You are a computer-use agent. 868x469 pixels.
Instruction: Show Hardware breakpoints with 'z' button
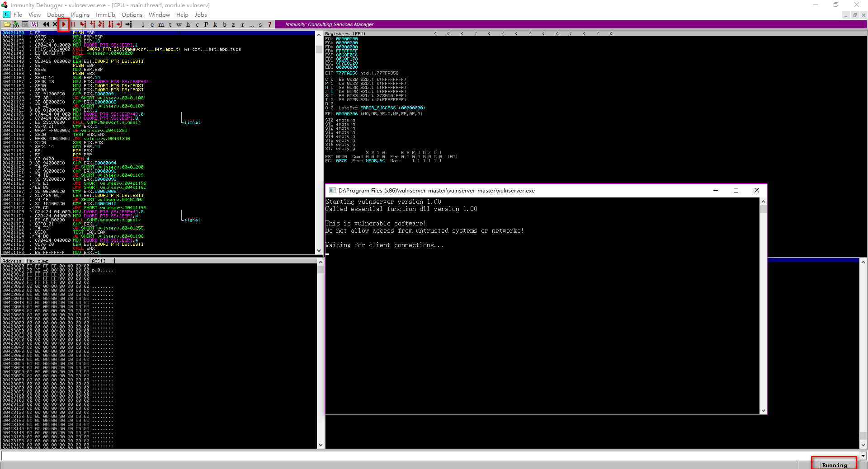(x=233, y=24)
